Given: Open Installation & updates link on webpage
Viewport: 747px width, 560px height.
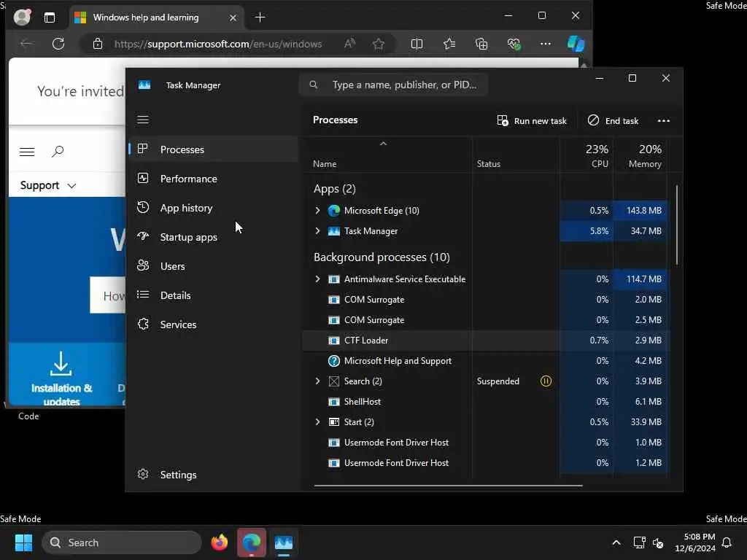Looking at the screenshot, I should (x=61, y=378).
